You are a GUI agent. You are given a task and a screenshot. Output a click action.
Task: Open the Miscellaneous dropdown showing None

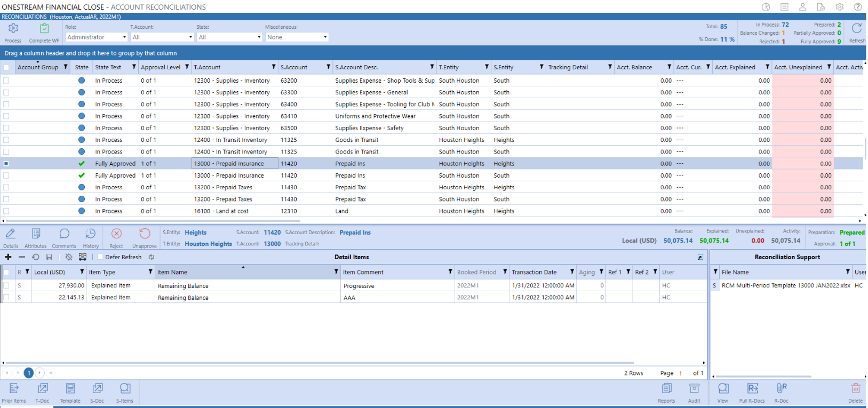point(297,37)
